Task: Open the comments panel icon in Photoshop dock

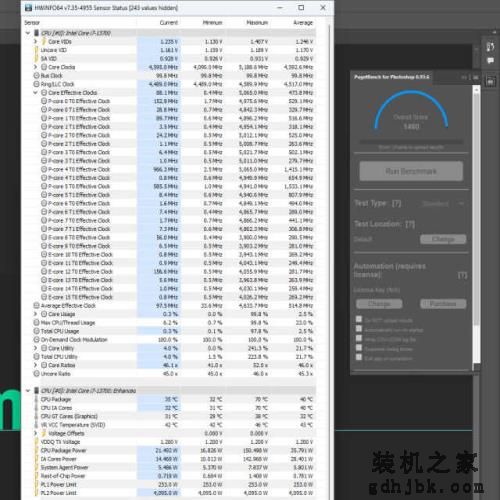Action: coord(490,61)
